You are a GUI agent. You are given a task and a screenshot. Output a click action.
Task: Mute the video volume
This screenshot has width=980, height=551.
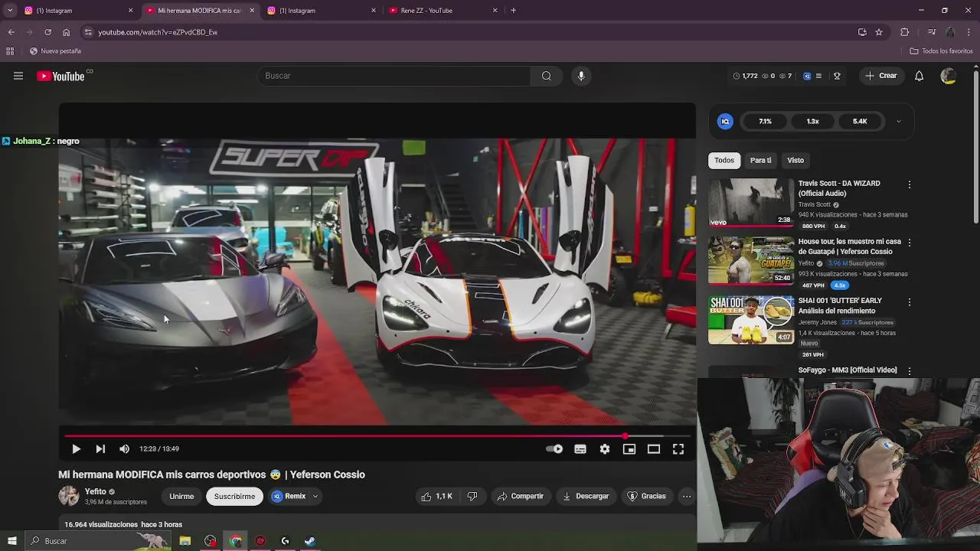point(124,449)
